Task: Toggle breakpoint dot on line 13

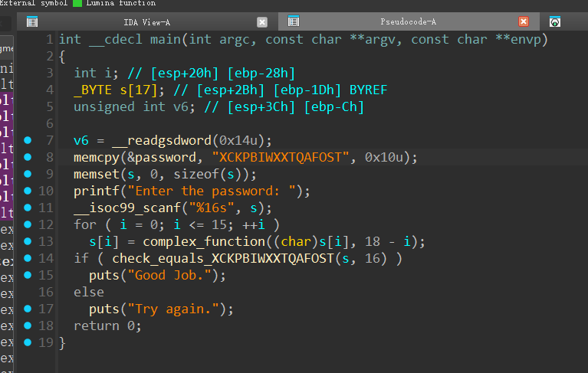Action: tap(28, 241)
